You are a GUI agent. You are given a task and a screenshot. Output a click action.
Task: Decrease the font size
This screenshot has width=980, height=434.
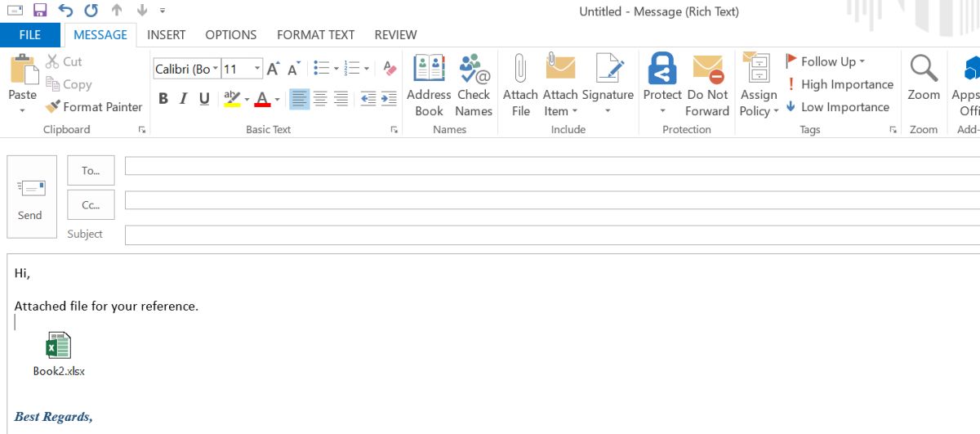(x=293, y=69)
